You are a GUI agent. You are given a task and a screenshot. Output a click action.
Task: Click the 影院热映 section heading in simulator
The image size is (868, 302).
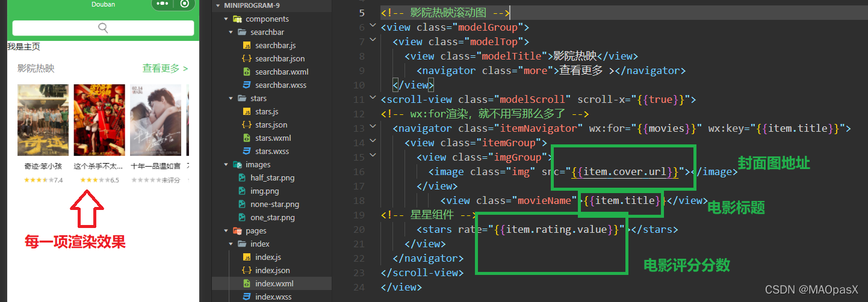coord(36,69)
